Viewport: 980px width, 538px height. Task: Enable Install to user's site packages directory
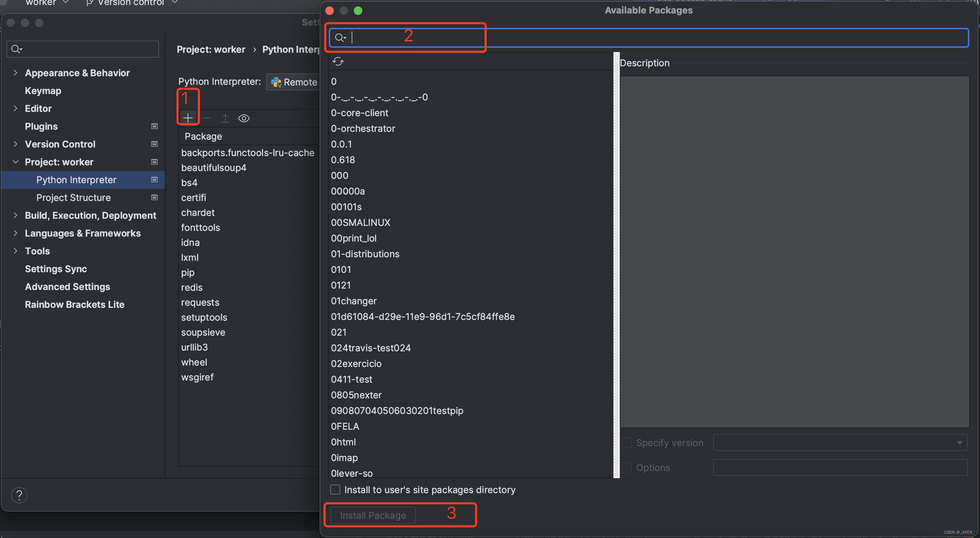pyautogui.click(x=335, y=489)
